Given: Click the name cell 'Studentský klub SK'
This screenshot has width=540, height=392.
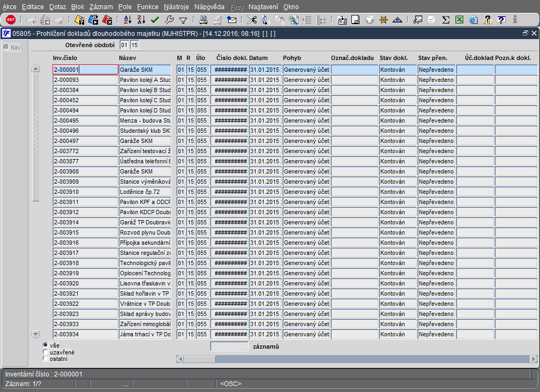Looking at the screenshot, I should (x=145, y=131).
